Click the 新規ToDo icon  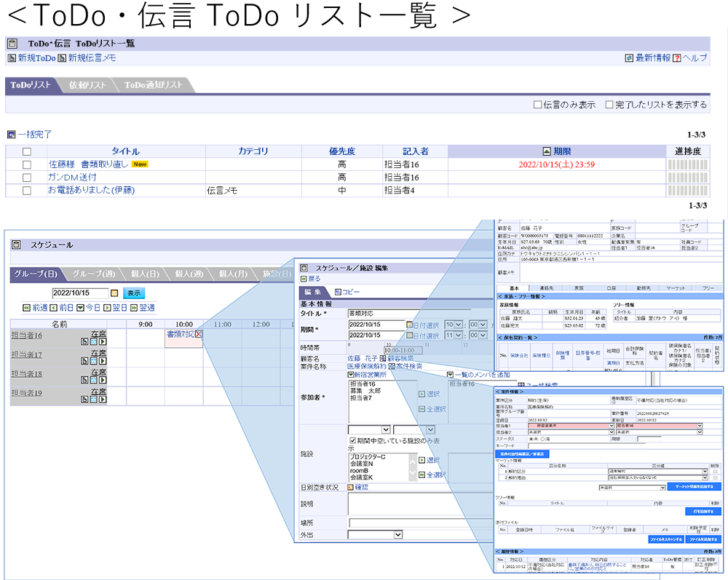tap(12, 58)
